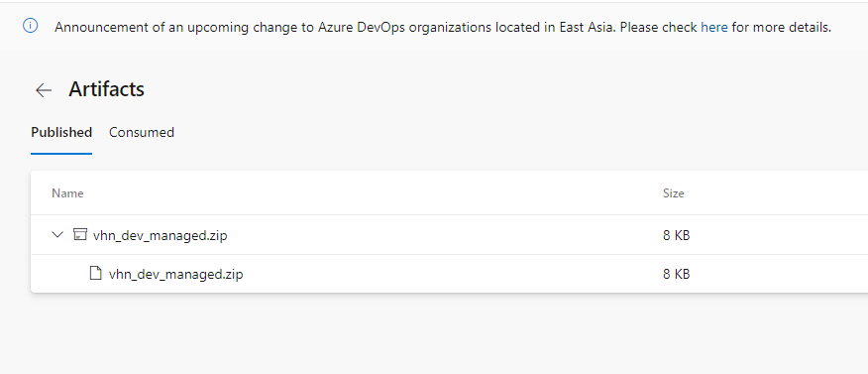Click the blue underline beneath Published tab

(x=61, y=154)
